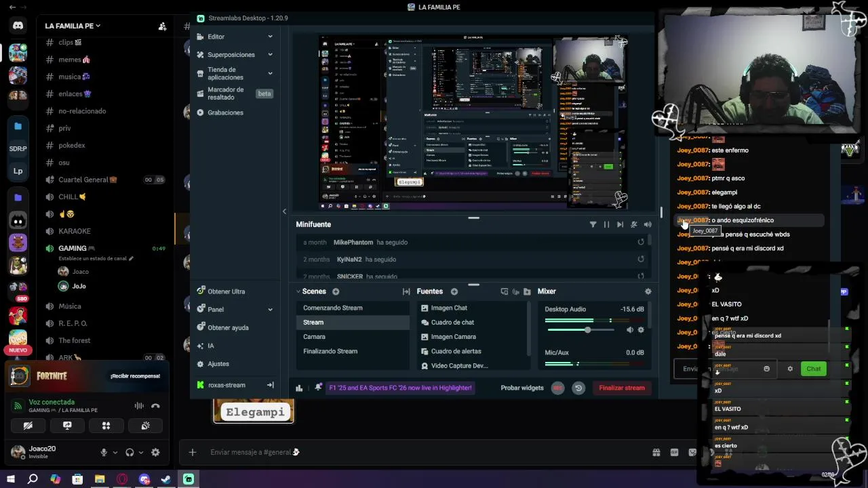Viewport: 868px width, 488px height.
Task: Replay MikePhantom follow alert
Action: (x=641, y=242)
